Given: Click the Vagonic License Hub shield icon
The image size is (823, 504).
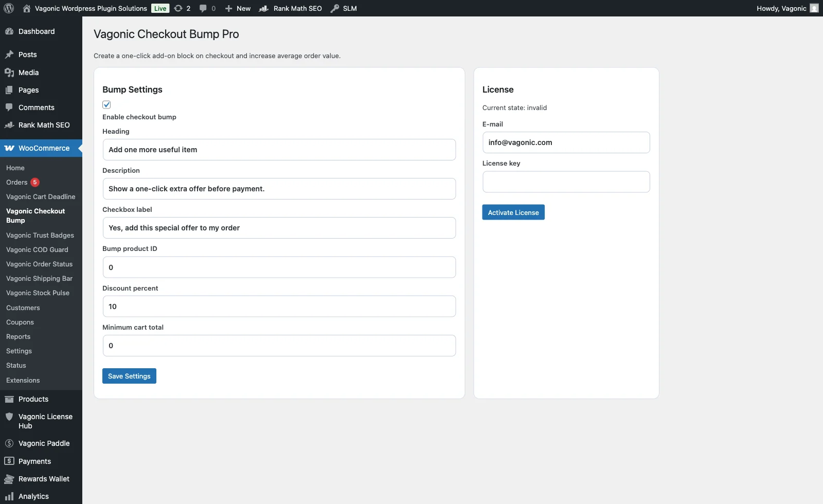Looking at the screenshot, I should [x=9, y=417].
